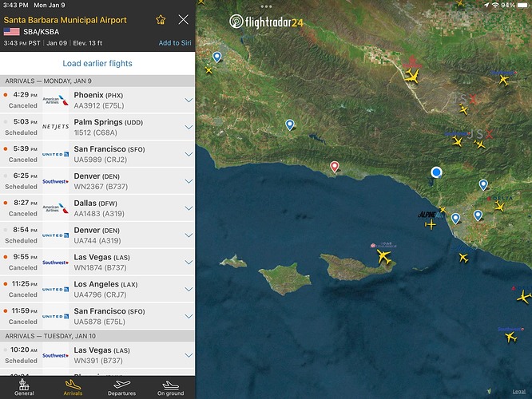Select American Airlines logo for Dallas flight
532x399 pixels.
coord(56,208)
